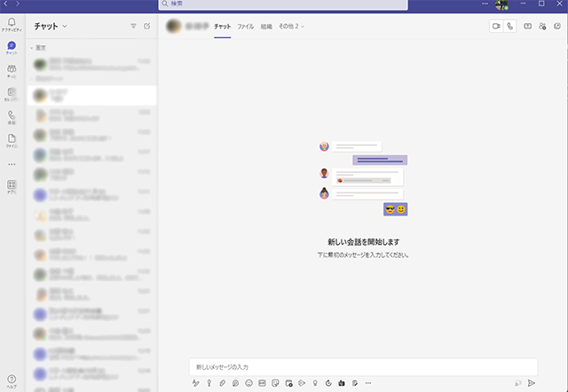Open the sticker picker
The height and width of the screenshot is (392, 568).
(275, 383)
